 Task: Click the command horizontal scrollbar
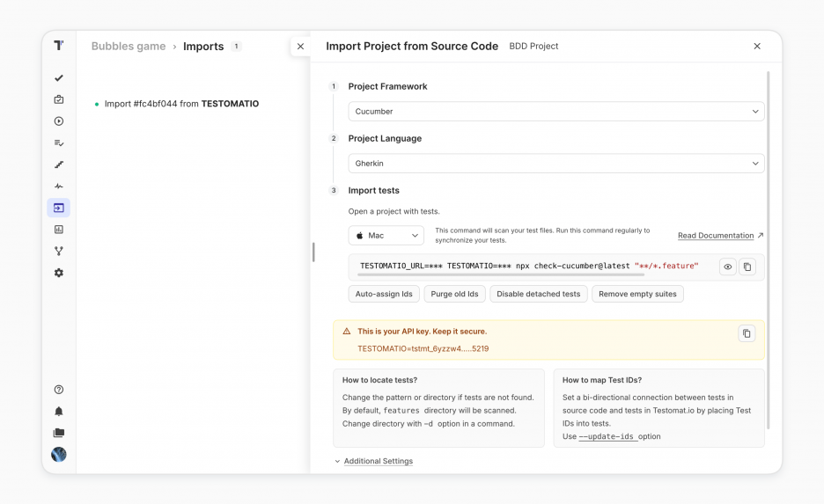tap(501, 274)
